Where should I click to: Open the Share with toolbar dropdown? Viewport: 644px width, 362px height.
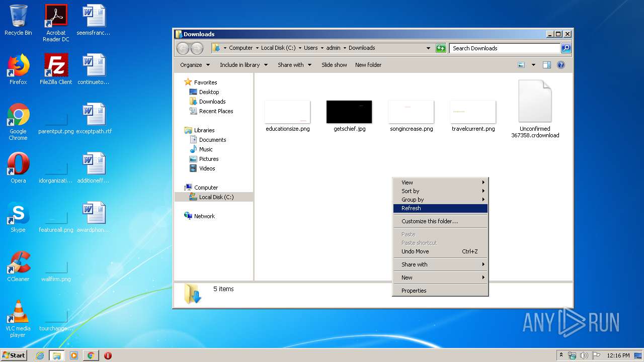point(294,65)
